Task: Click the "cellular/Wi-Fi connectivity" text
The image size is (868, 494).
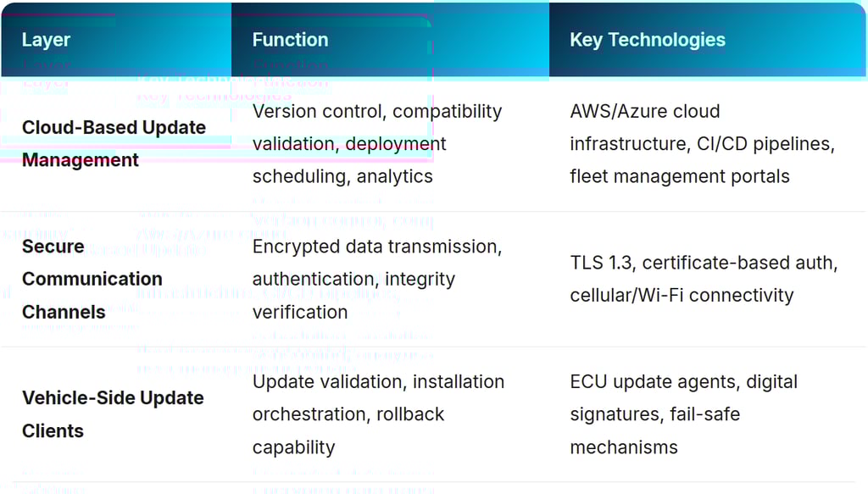Action: click(682, 295)
